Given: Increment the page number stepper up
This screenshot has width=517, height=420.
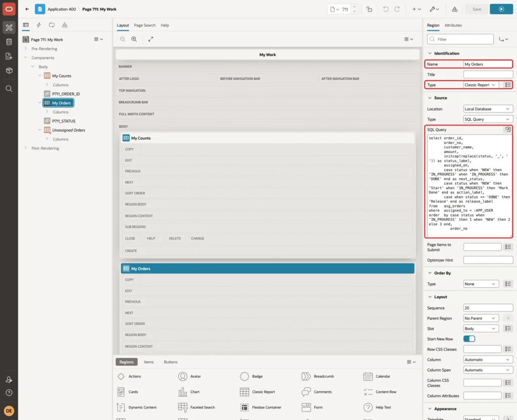Looking at the screenshot, I should pyautogui.click(x=354, y=7).
